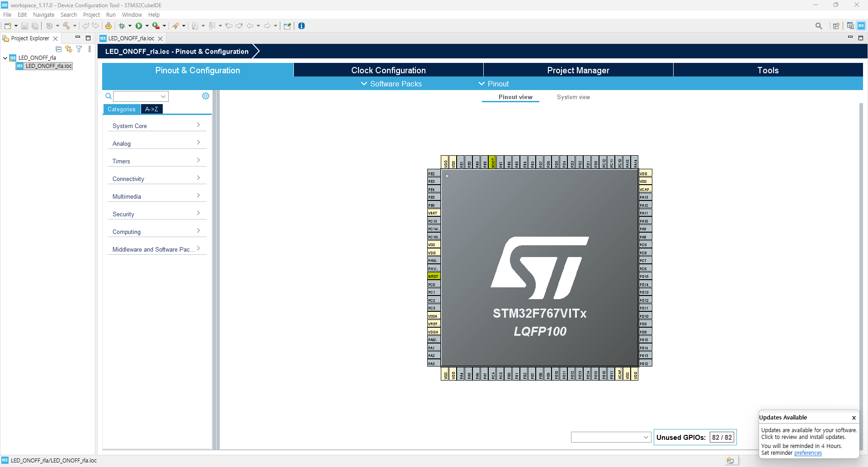This screenshot has height=467, width=868.
Task: Click the preferences link in updates popup
Action: (808, 453)
